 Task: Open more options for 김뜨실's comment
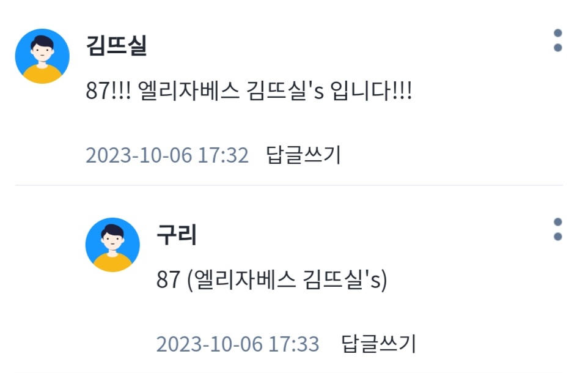click(557, 40)
